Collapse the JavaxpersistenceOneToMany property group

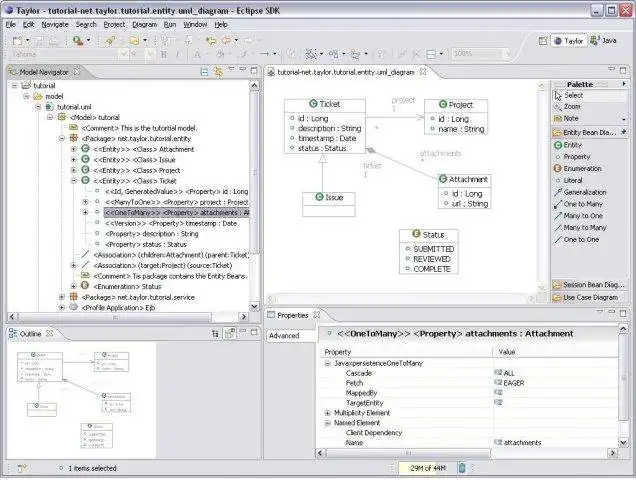tap(327, 364)
